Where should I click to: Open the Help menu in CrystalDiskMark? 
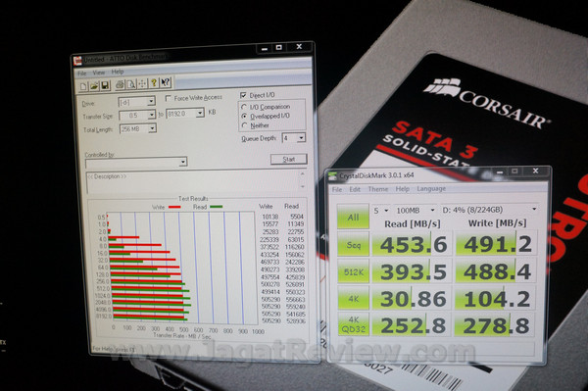click(403, 188)
